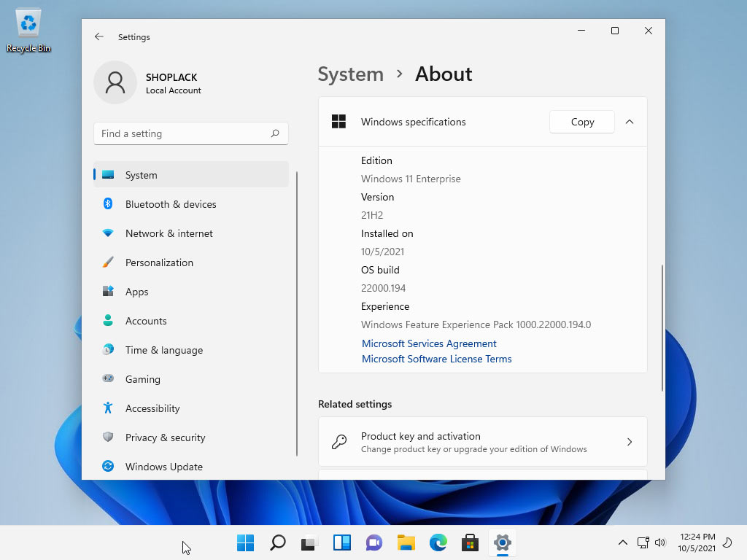This screenshot has height=560, width=747.
Task: Click the Windows Feature Experience Pack text
Action: [x=476, y=324]
